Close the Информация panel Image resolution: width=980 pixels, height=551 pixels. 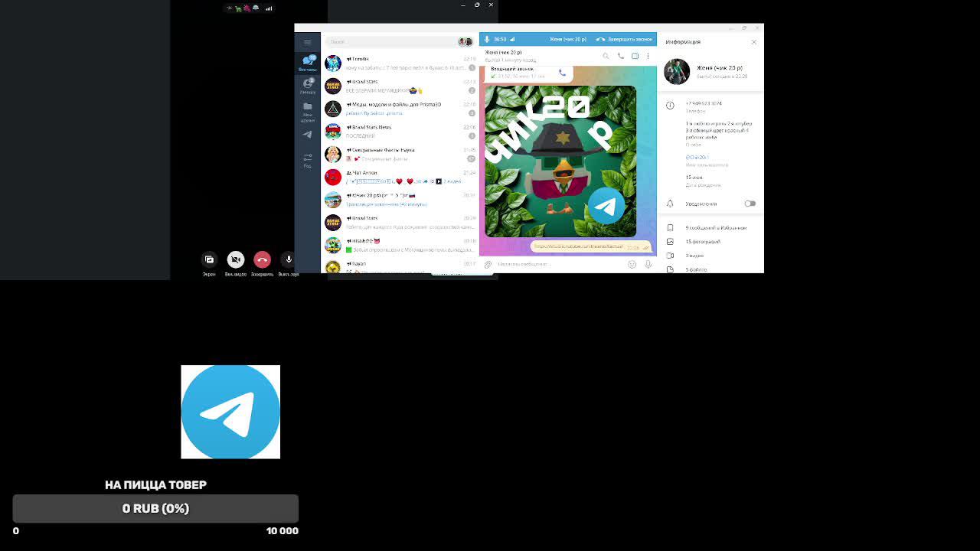click(x=754, y=42)
